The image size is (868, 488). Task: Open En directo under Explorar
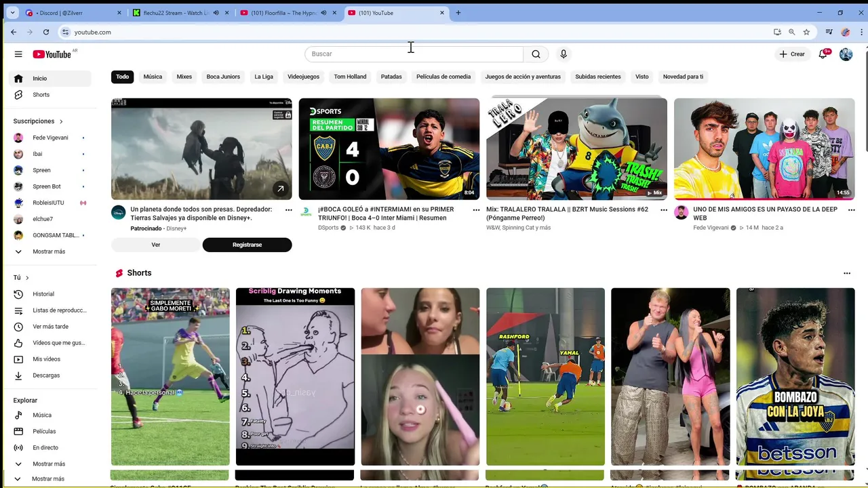50,447
